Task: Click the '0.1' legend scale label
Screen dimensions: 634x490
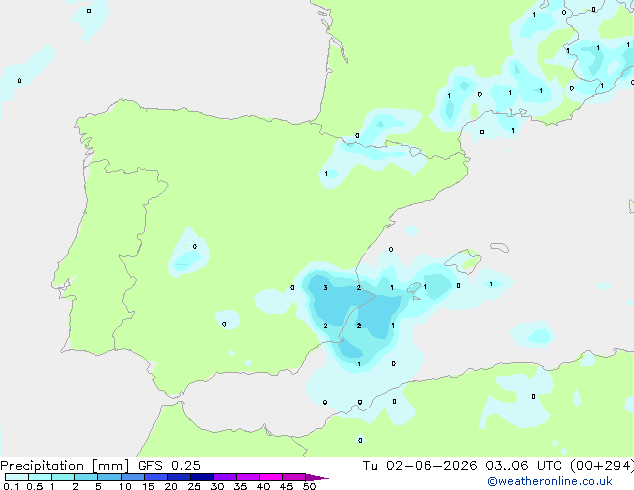Action: [11, 486]
